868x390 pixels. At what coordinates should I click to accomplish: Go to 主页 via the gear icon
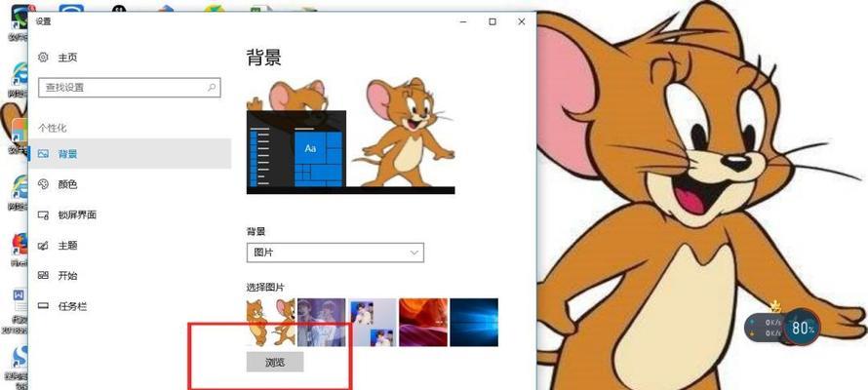pyautogui.click(x=43, y=57)
